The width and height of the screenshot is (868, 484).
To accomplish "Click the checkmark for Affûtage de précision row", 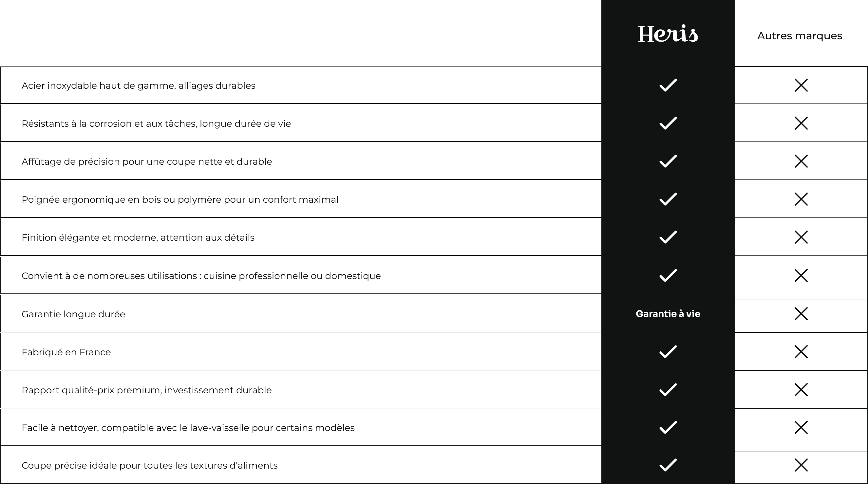I will pos(668,161).
